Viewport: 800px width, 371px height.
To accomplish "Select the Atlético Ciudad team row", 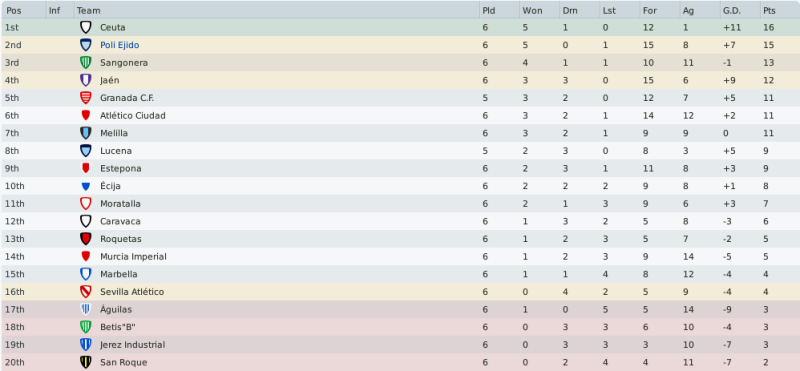I will point(400,116).
